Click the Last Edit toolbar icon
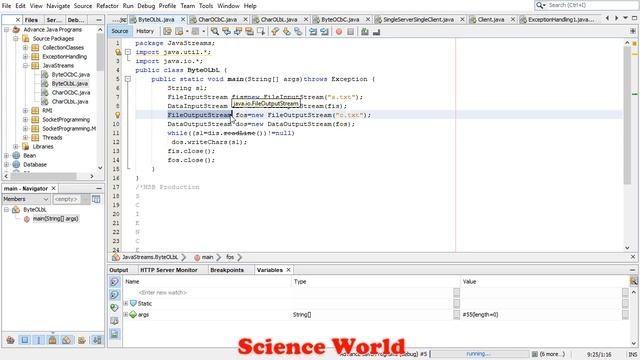 [x=167, y=31]
